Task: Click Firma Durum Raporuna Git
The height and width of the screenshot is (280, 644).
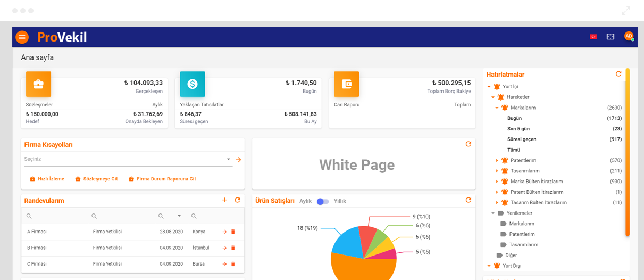Action: click(x=162, y=179)
